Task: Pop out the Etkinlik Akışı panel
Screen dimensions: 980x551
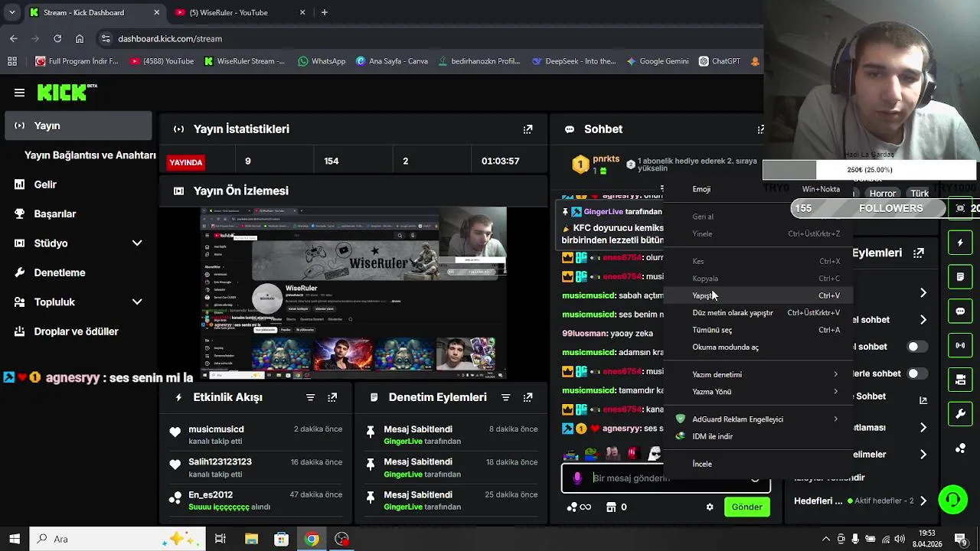Action: click(x=332, y=397)
